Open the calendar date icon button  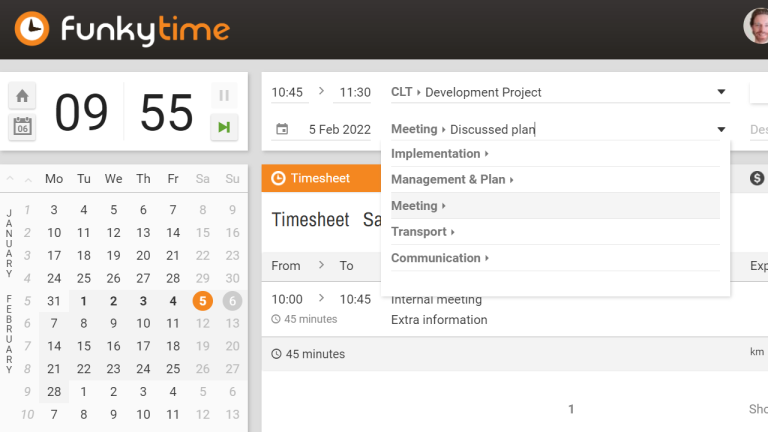click(x=22, y=126)
